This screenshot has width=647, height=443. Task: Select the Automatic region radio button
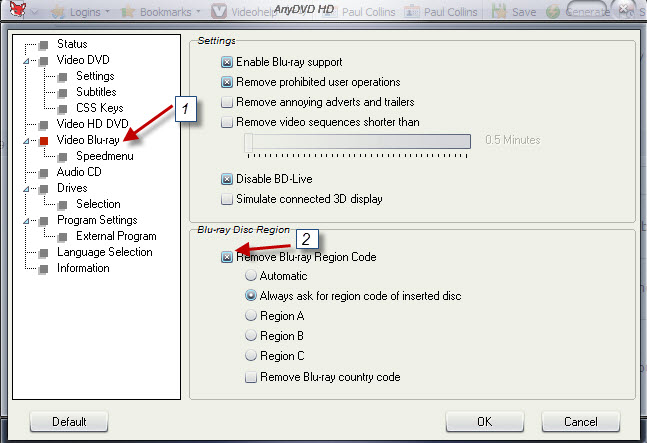251,275
